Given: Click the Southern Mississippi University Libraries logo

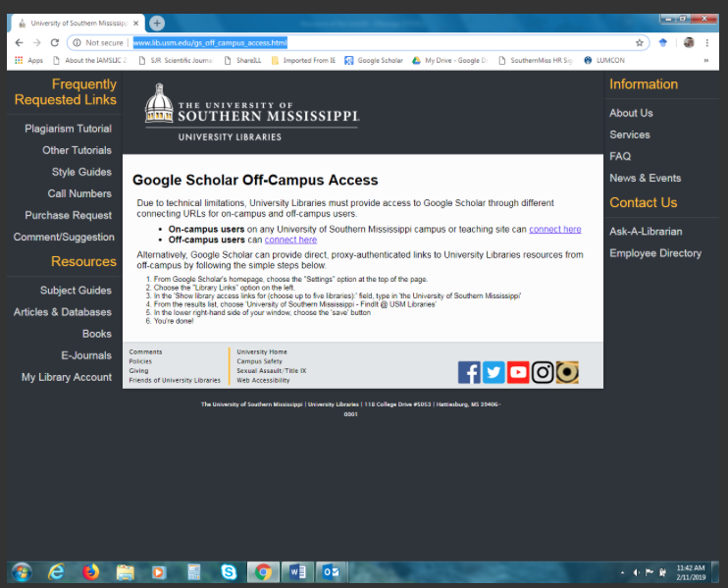Looking at the screenshot, I should tap(251, 112).
